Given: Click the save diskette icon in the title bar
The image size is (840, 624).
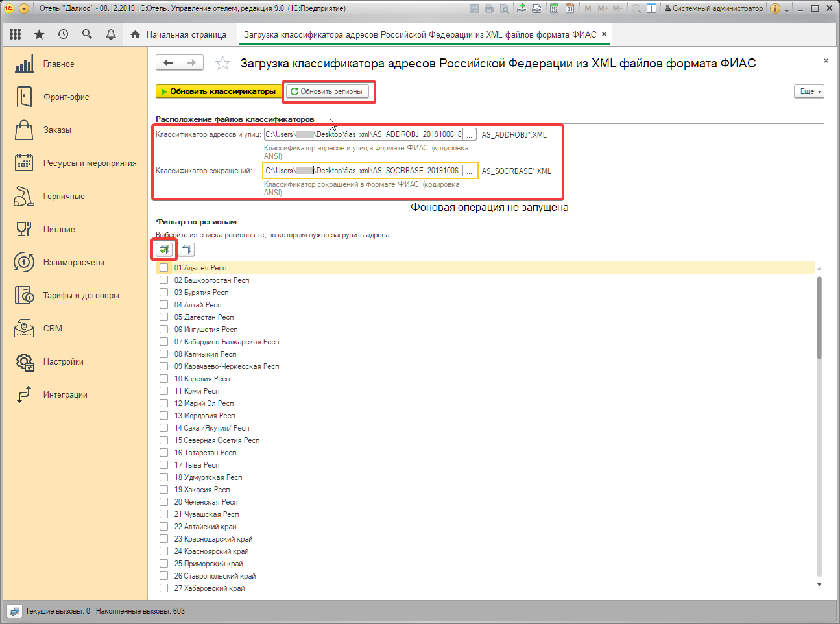Looking at the screenshot, I should tap(474, 8).
